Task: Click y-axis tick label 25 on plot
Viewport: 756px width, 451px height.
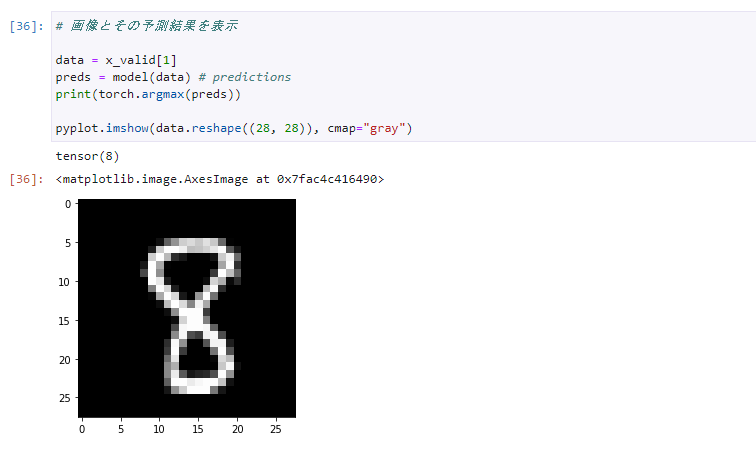Action: [x=64, y=398]
